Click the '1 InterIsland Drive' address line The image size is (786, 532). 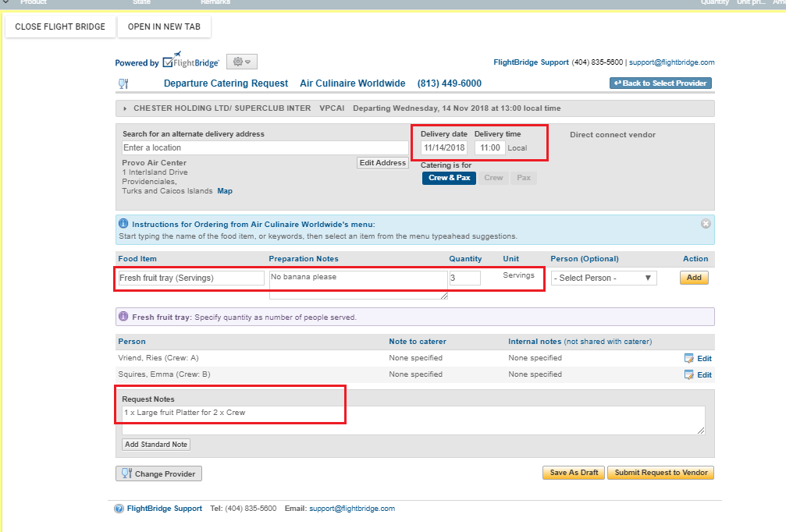pyautogui.click(x=155, y=172)
